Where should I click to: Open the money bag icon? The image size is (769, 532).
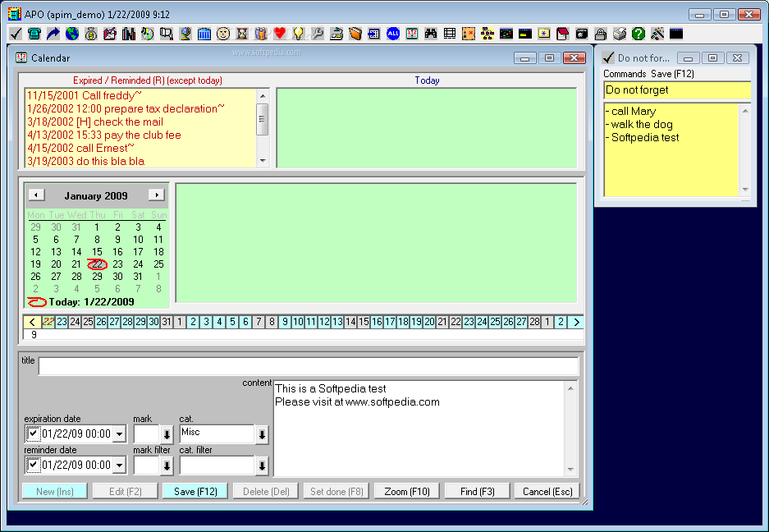tap(91, 34)
